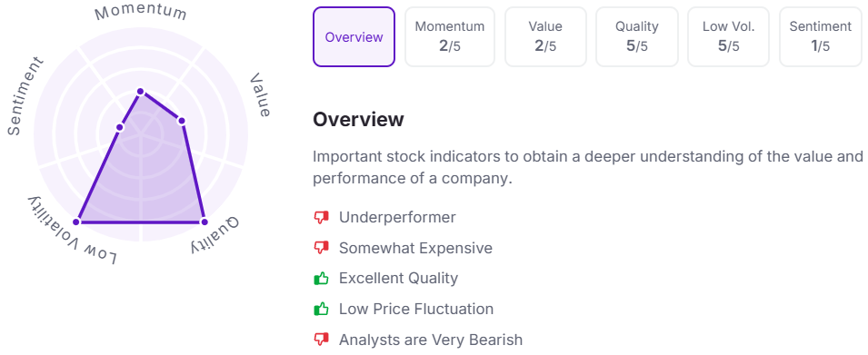Click the Sentiment data point on radar chart
The width and height of the screenshot is (868, 355).
[120, 128]
